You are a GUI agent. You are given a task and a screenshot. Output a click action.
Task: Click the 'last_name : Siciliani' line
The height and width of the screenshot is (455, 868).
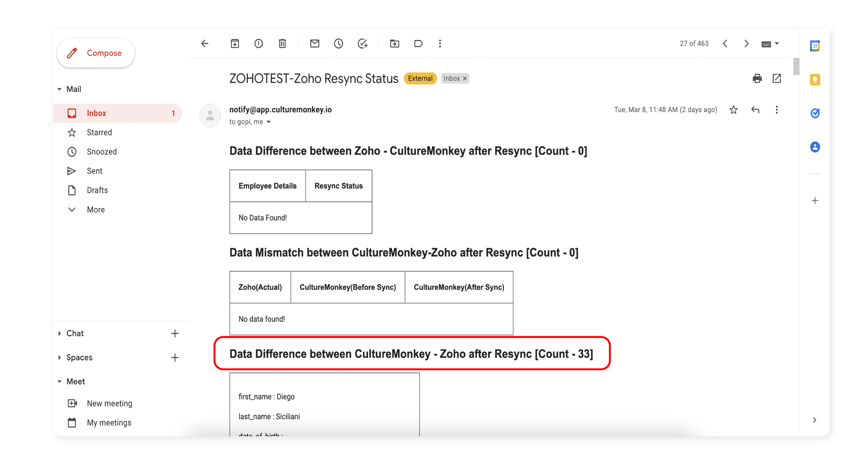(x=269, y=416)
